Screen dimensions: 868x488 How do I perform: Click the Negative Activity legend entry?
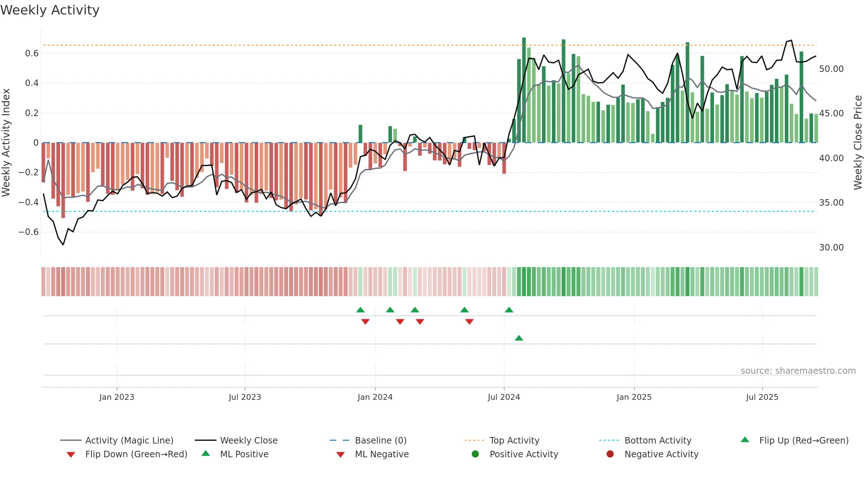(x=652, y=454)
